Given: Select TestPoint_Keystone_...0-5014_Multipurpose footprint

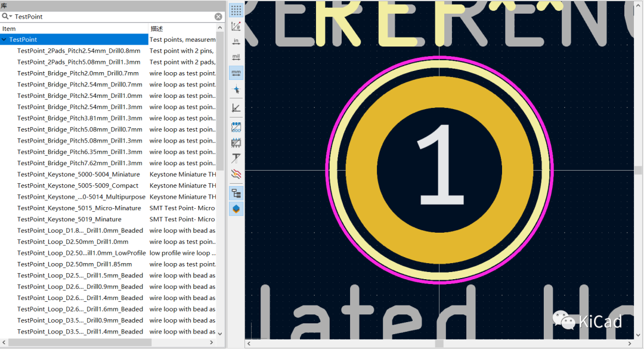Looking at the screenshot, I should [x=81, y=197].
